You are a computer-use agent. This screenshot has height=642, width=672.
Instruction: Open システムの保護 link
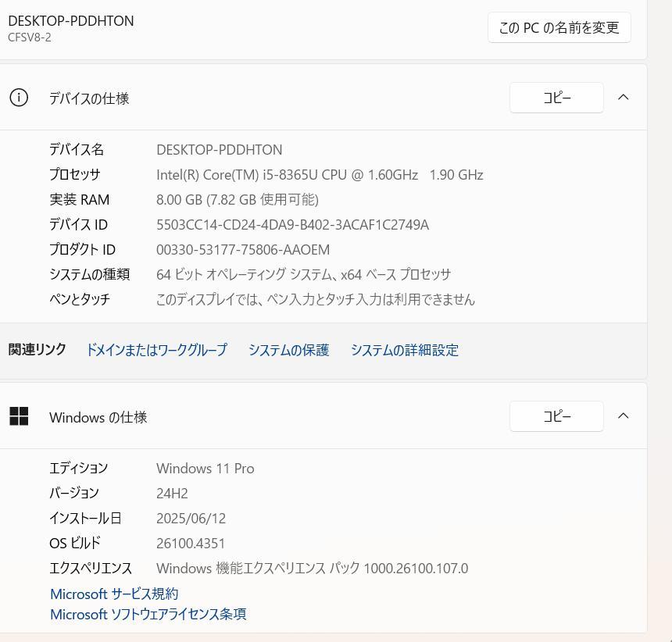288,350
